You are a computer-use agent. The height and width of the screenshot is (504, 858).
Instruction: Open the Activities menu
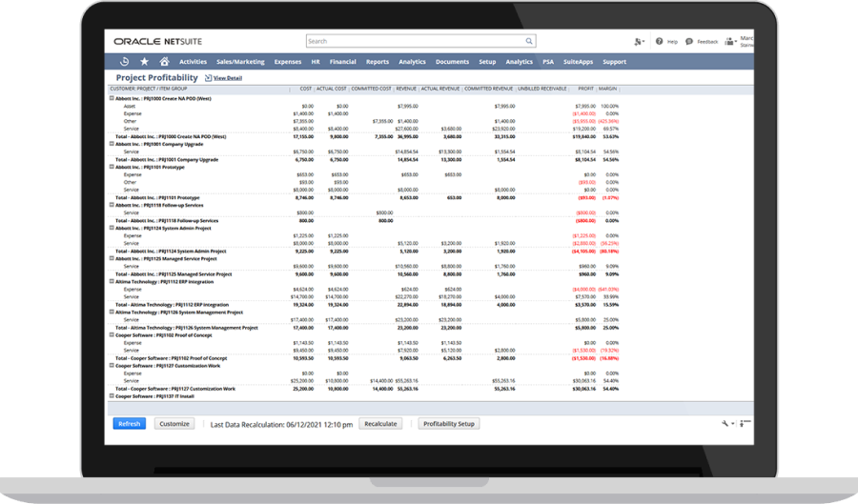coord(194,62)
